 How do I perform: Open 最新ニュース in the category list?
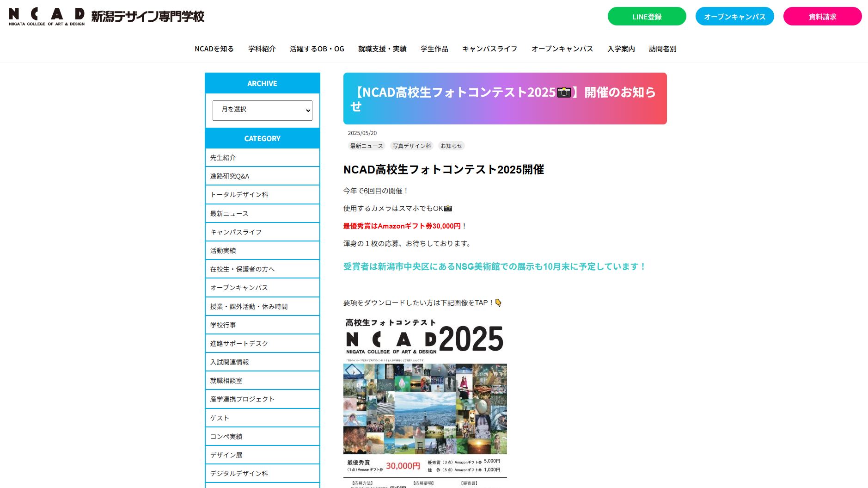(262, 214)
